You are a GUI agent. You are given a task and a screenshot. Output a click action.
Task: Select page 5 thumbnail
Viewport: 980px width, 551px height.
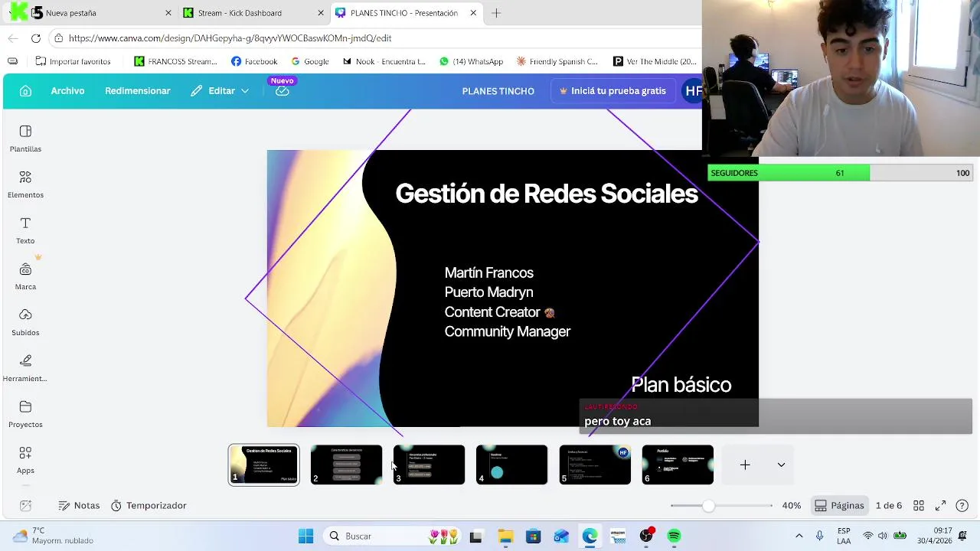click(x=595, y=465)
